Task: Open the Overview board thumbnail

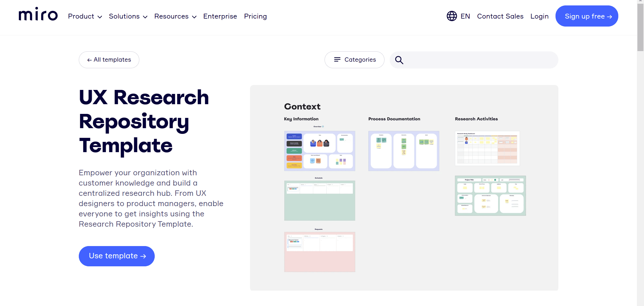Action: (x=320, y=151)
